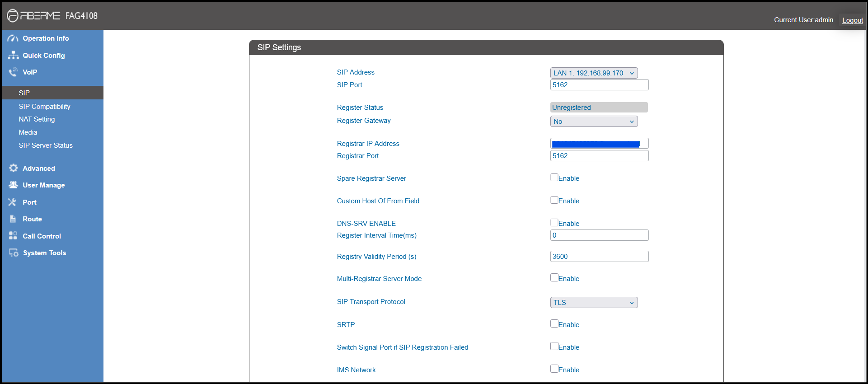
Task: Open the System Tools menu label
Action: click(44, 253)
